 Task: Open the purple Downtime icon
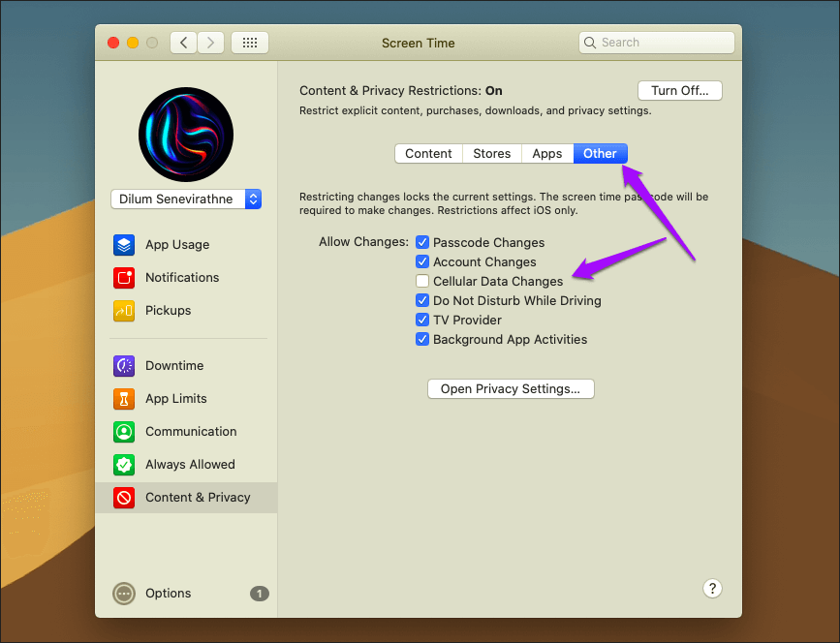click(124, 366)
